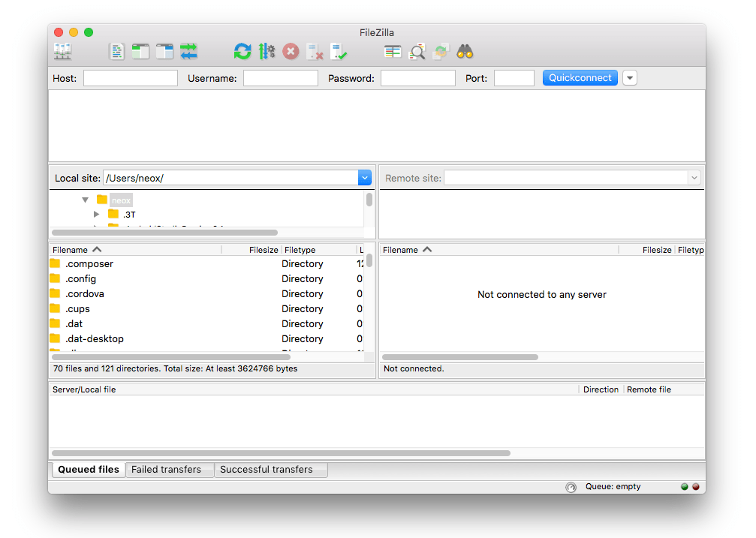This screenshot has height=538, width=756.
Task: Click transfer queue horizontal scrollbar
Action: coord(281,453)
